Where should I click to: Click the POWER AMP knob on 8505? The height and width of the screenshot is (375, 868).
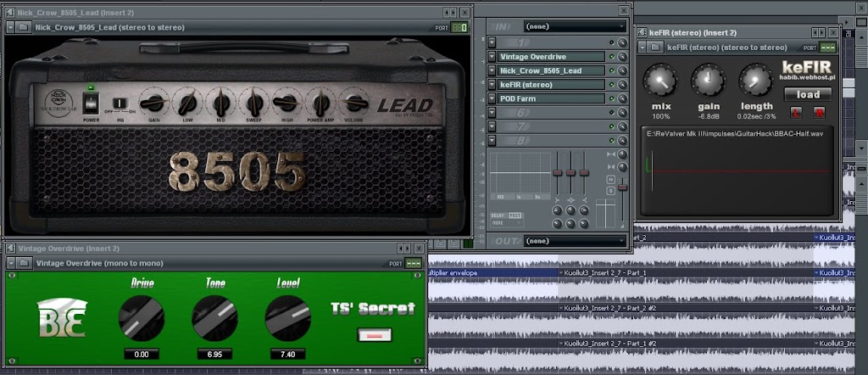point(320,103)
